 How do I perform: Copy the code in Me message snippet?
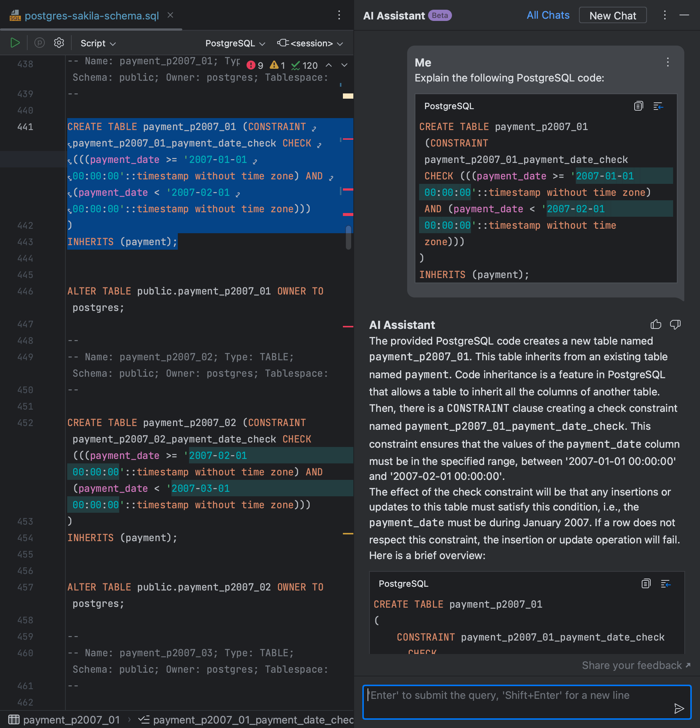click(x=638, y=106)
